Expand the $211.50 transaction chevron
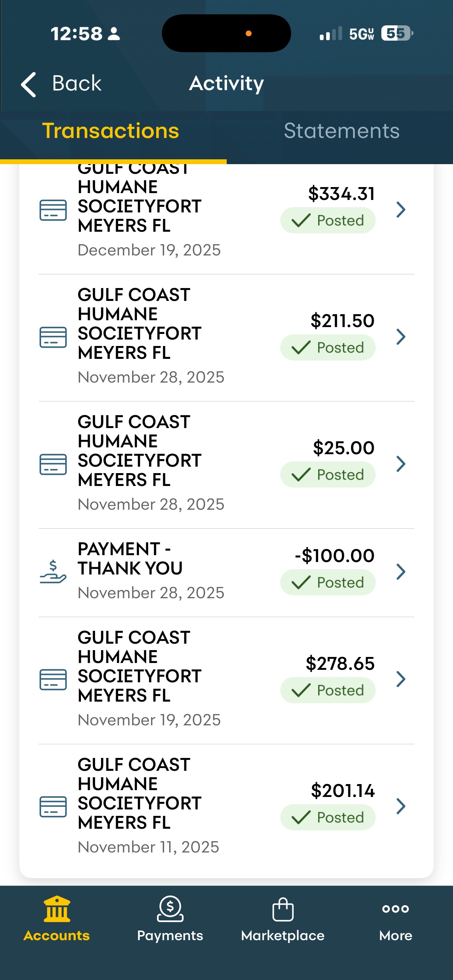This screenshot has height=980, width=453. 400,337
